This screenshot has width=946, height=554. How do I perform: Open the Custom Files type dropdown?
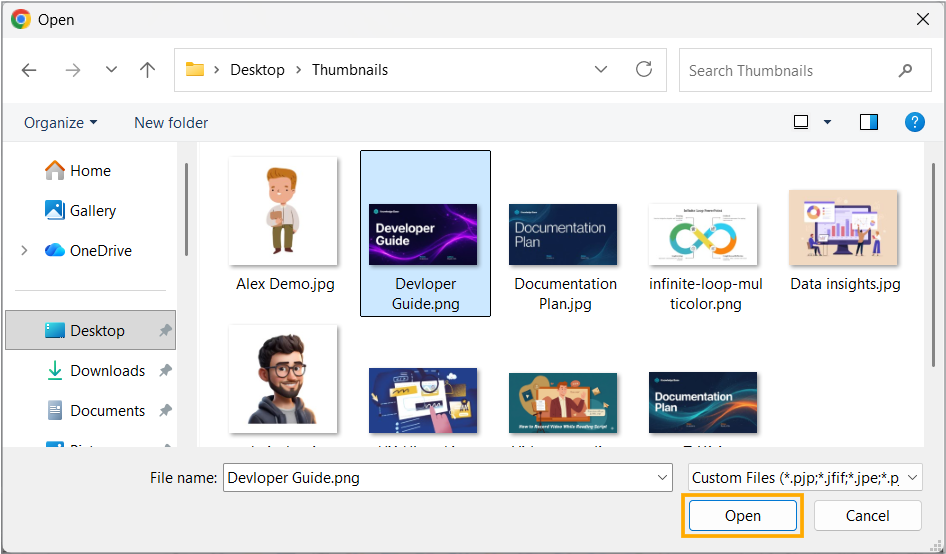[805, 478]
